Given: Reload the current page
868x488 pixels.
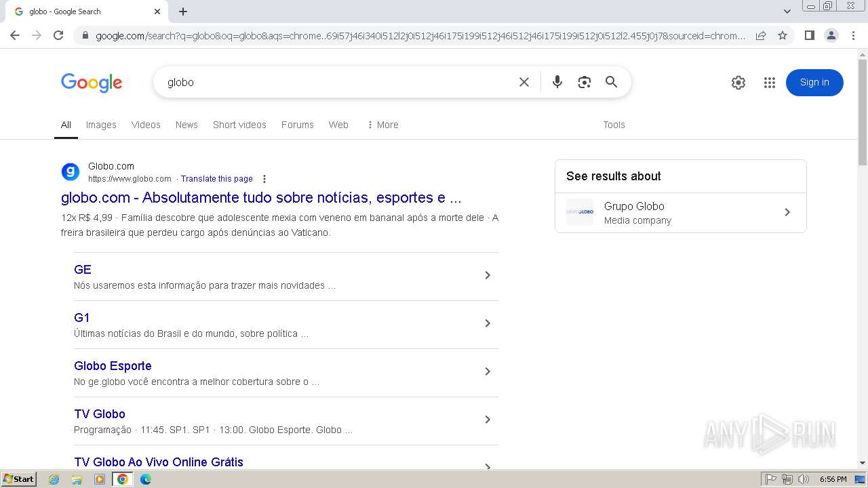Looking at the screenshot, I should tap(58, 35).
